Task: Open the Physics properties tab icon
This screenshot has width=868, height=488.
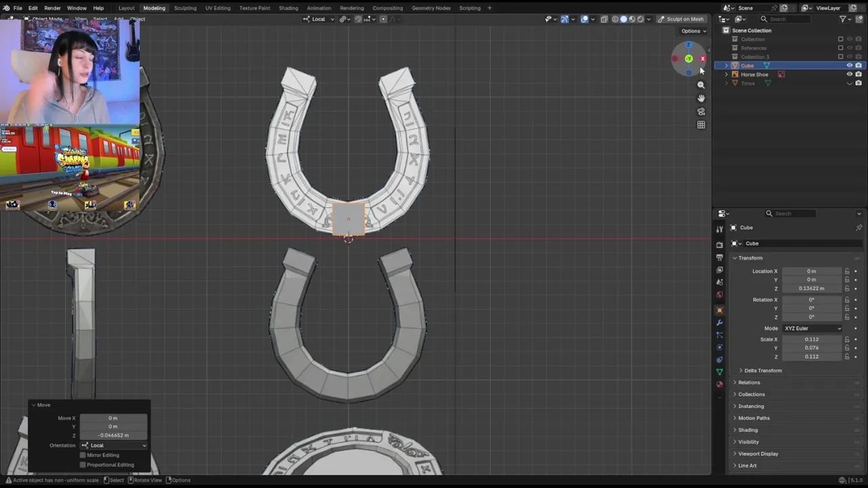Action: click(x=719, y=347)
